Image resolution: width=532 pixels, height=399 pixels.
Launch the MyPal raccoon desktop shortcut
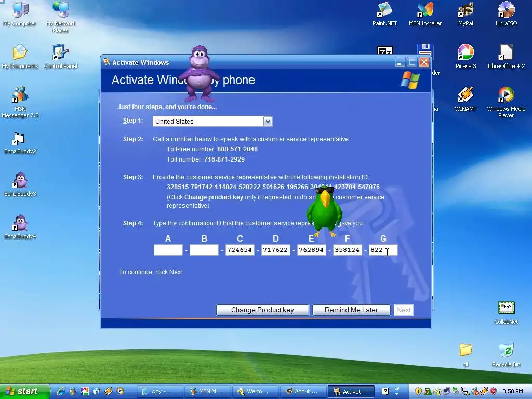[465, 14]
